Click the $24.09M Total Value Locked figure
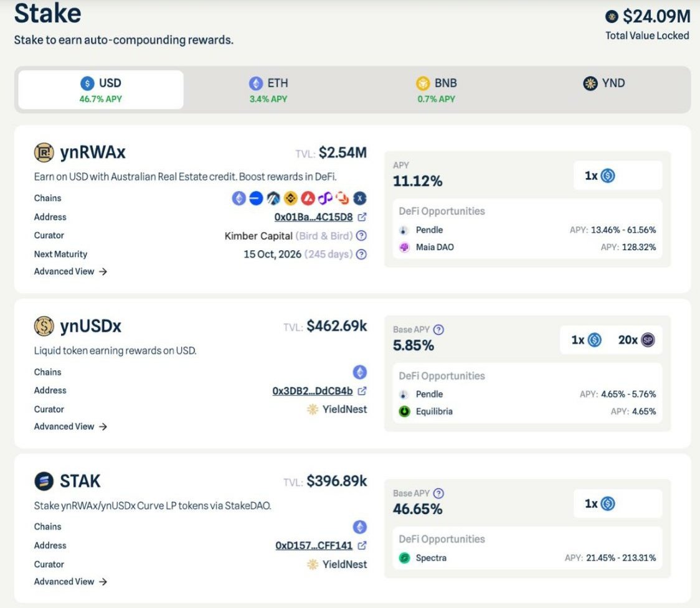Viewport: 700px width, 608px height. pyautogui.click(x=656, y=17)
